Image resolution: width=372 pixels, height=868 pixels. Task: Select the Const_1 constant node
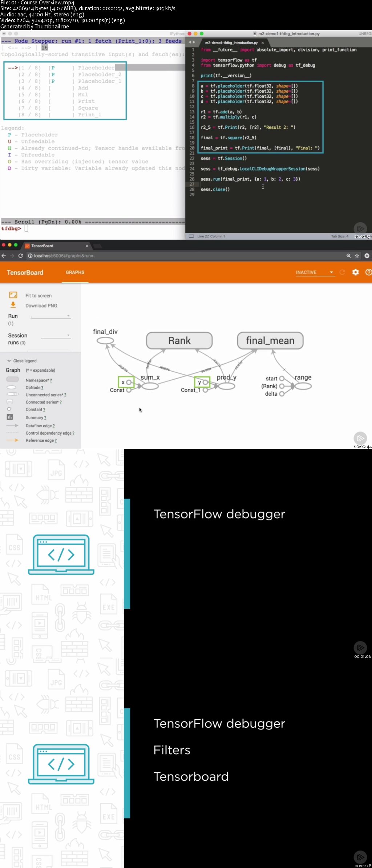(205, 390)
